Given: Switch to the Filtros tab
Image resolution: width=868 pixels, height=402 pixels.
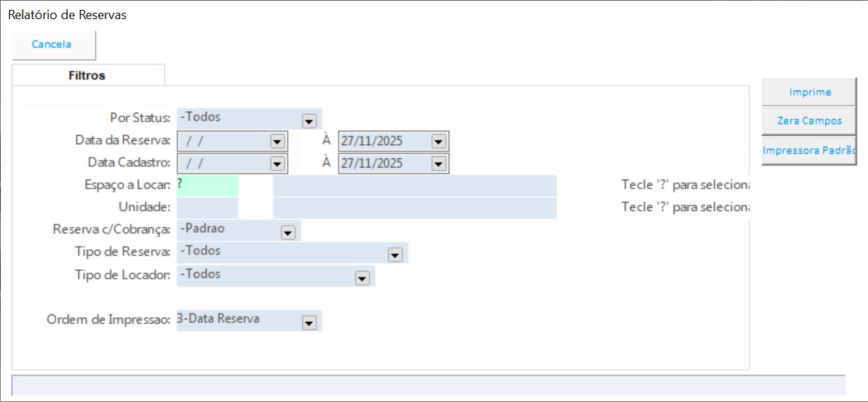Looking at the screenshot, I should 87,75.
